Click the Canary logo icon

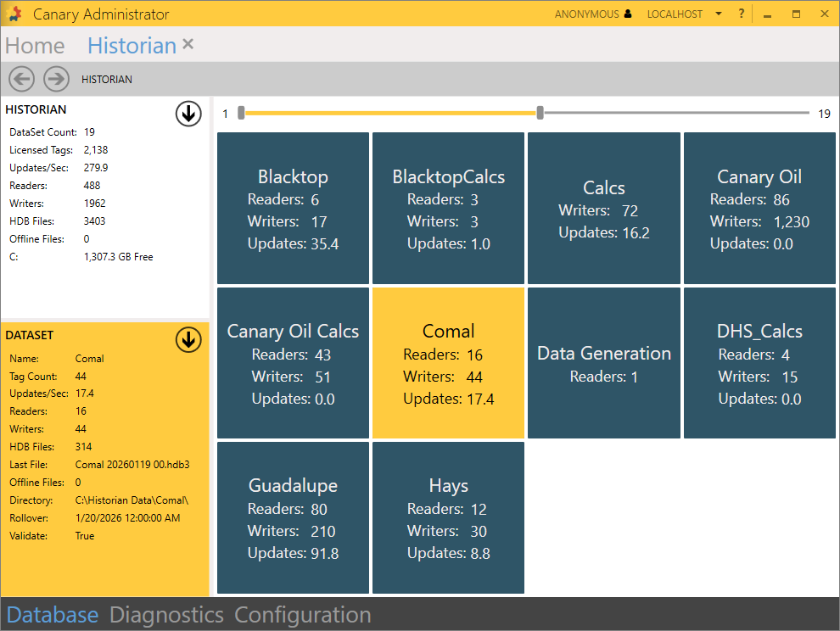(14, 14)
